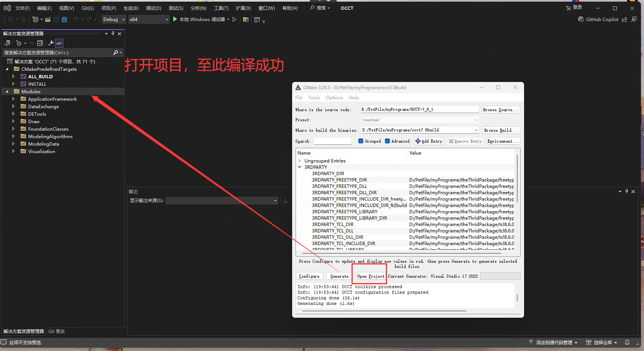Click the GitHub Copilot icon

click(x=581, y=19)
